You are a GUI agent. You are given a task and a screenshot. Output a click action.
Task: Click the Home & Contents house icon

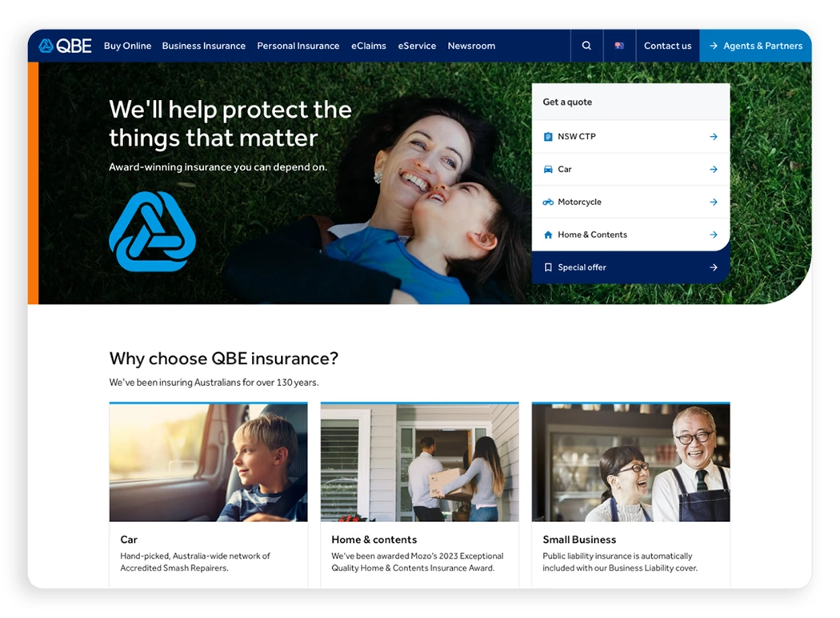click(x=548, y=235)
